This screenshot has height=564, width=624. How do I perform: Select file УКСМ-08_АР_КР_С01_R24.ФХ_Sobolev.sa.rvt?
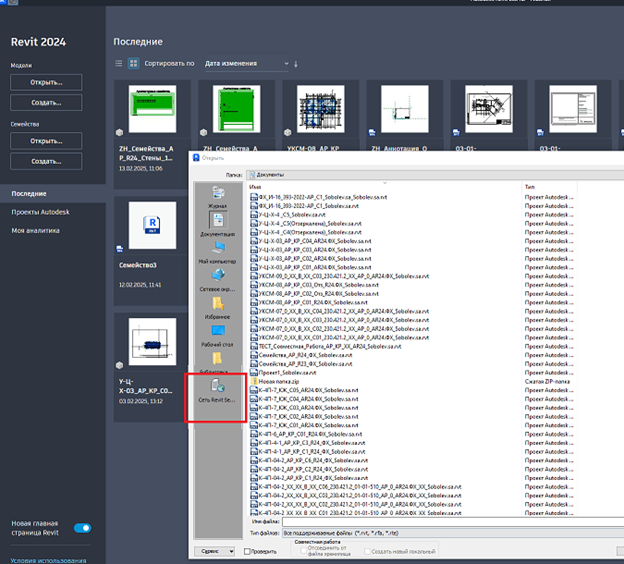coord(313,302)
